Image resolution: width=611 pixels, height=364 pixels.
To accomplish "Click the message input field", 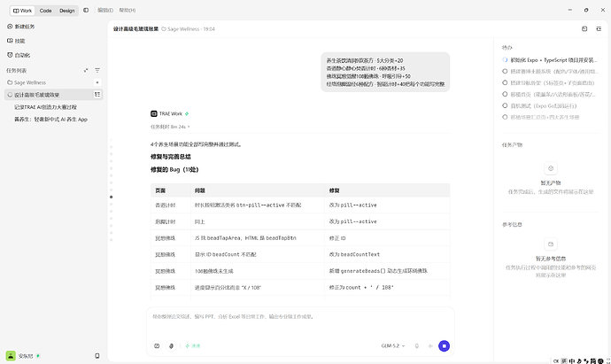I will 300,321.
